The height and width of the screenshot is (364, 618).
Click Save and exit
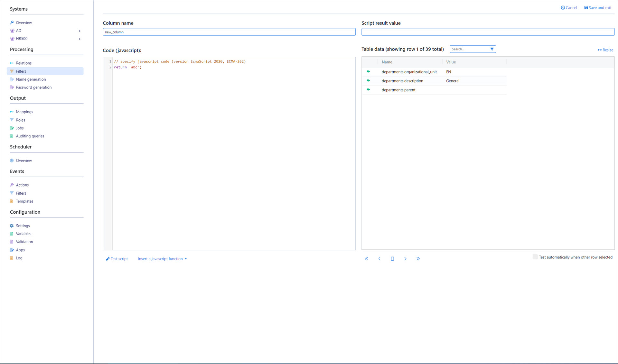tap(598, 8)
